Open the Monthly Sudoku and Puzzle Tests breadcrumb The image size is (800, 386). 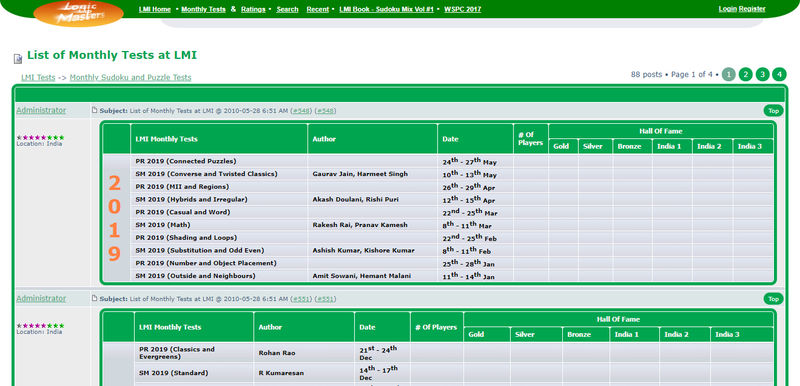point(131,78)
